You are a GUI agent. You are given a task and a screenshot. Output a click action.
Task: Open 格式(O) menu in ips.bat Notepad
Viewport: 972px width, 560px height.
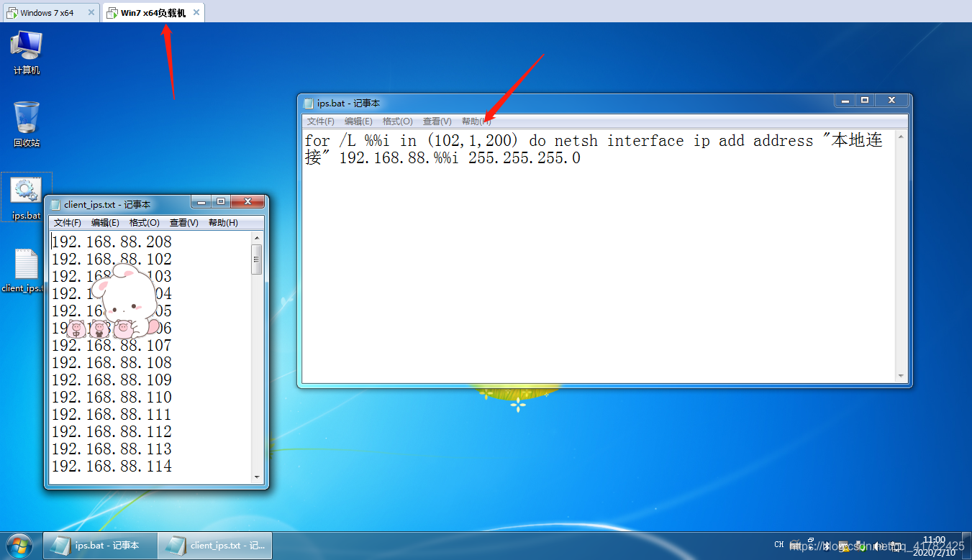398,121
